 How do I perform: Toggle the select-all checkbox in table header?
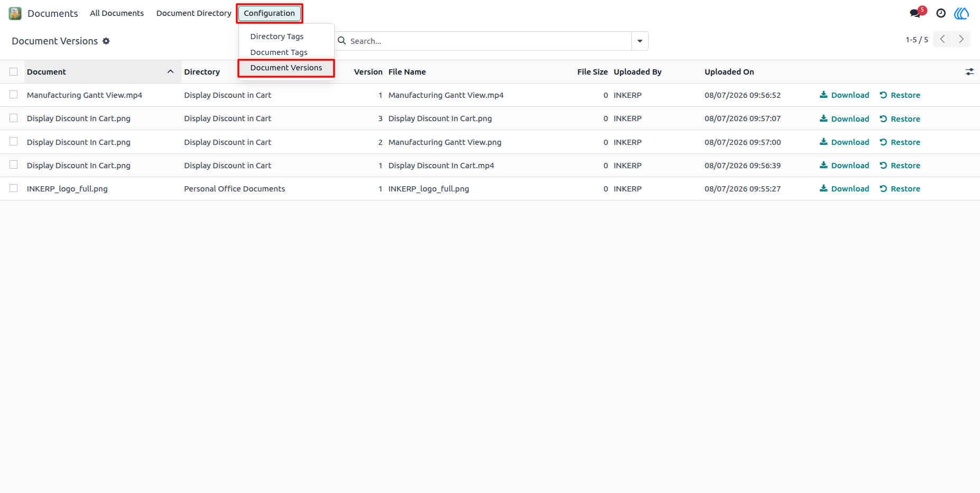(14, 71)
